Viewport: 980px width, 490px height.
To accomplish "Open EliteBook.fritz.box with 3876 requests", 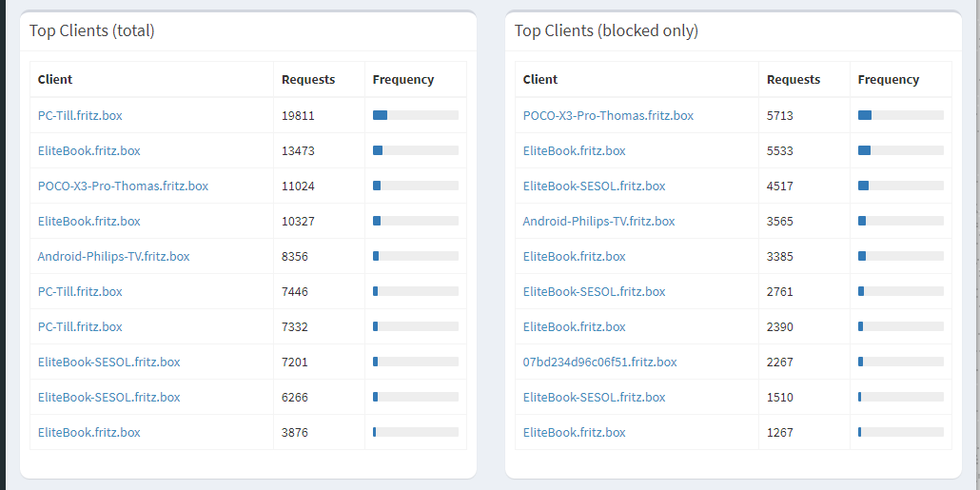I will [88, 432].
